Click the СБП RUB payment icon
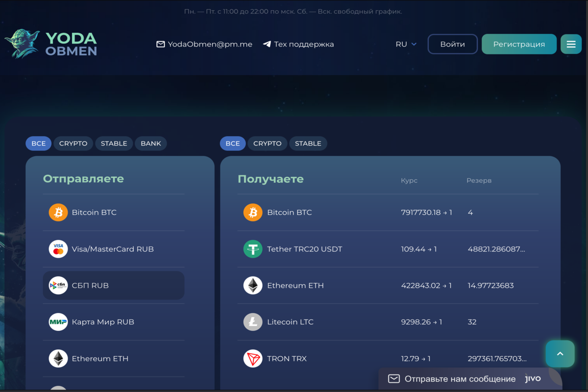The height and width of the screenshot is (392, 588). [58, 286]
